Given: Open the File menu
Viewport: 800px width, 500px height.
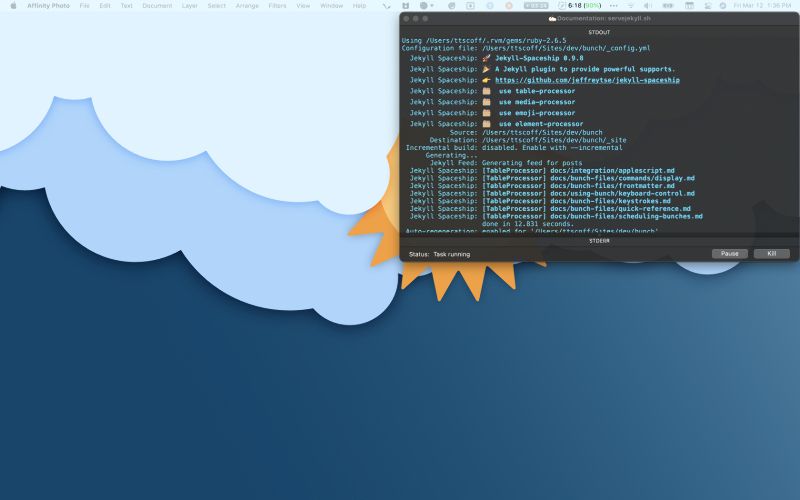Looking at the screenshot, I should [85, 6].
